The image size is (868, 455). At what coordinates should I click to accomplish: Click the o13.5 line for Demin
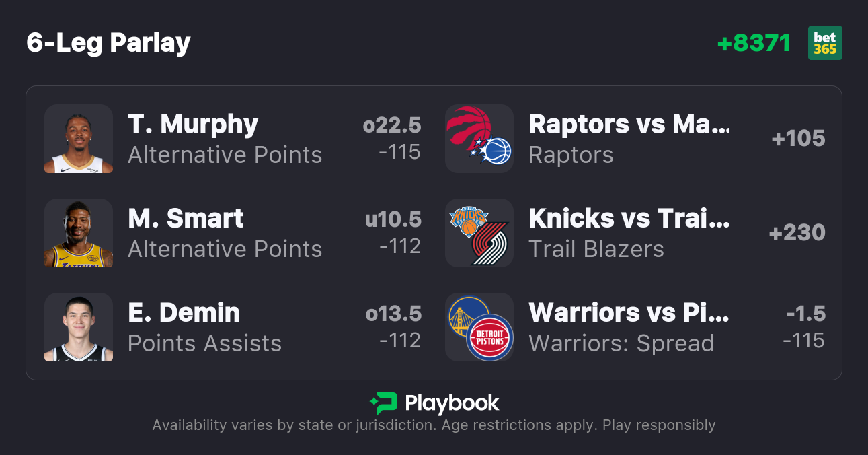393,314
